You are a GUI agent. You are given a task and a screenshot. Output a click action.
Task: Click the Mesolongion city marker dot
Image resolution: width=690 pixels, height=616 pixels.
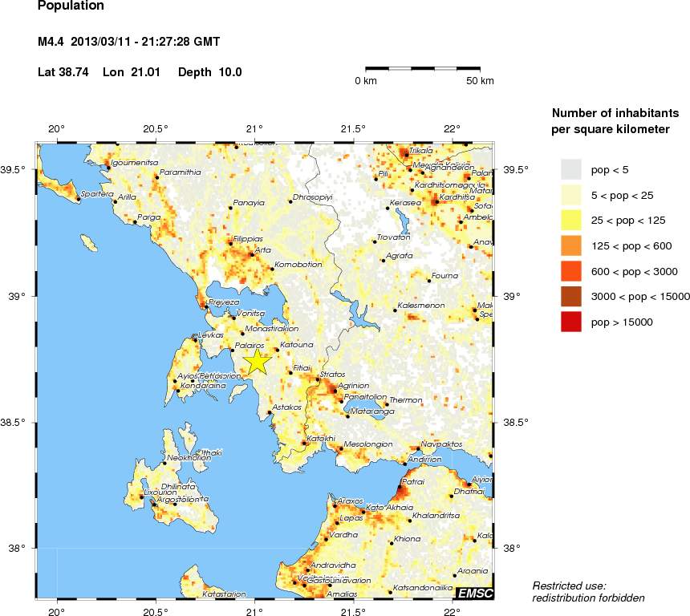click(339, 449)
